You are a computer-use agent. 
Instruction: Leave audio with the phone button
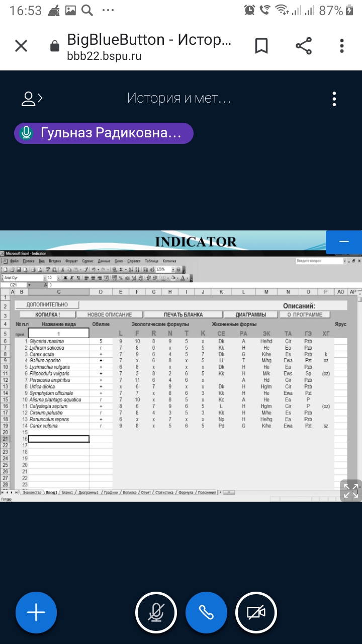pyautogui.click(x=206, y=612)
